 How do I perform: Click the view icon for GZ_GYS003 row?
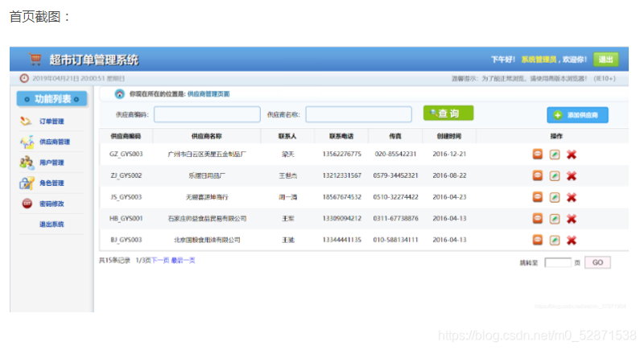point(537,154)
